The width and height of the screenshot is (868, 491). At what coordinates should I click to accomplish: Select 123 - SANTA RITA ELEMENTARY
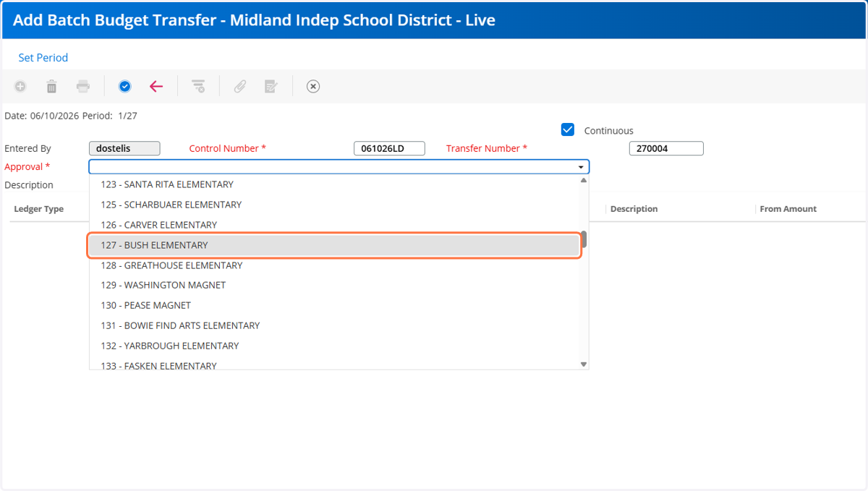pos(333,184)
